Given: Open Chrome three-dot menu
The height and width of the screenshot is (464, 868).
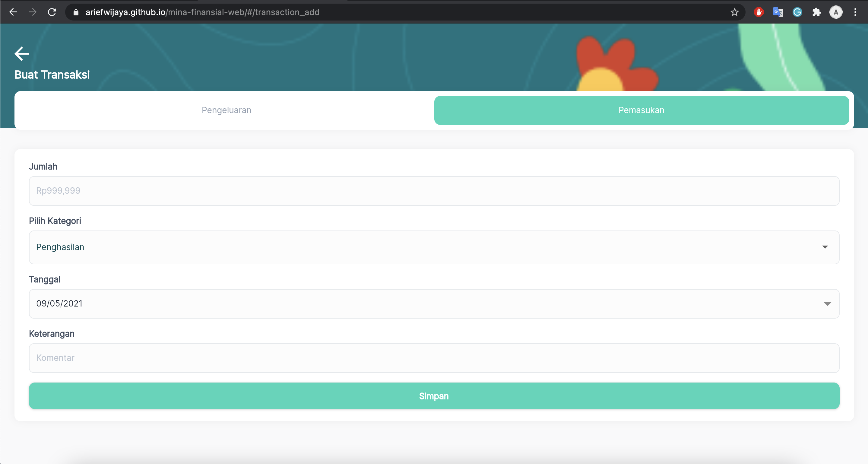Looking at the screenshot, I should (x=855, y=12).
